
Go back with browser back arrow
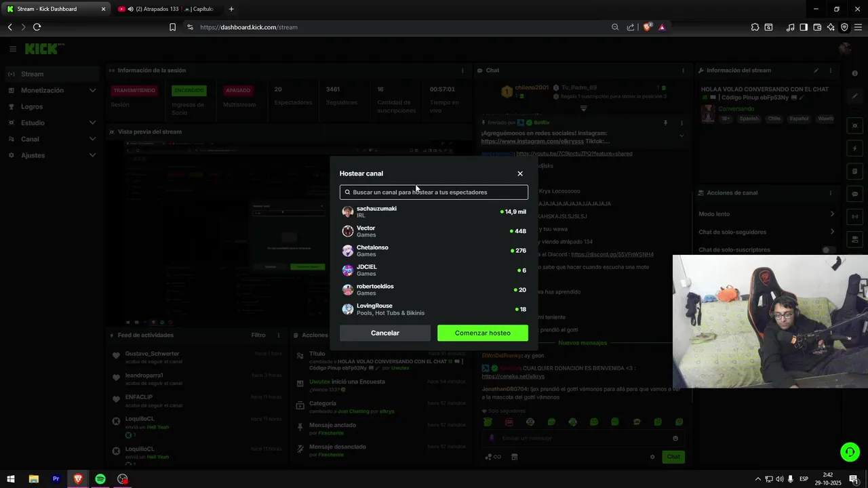tap(10, 27)
